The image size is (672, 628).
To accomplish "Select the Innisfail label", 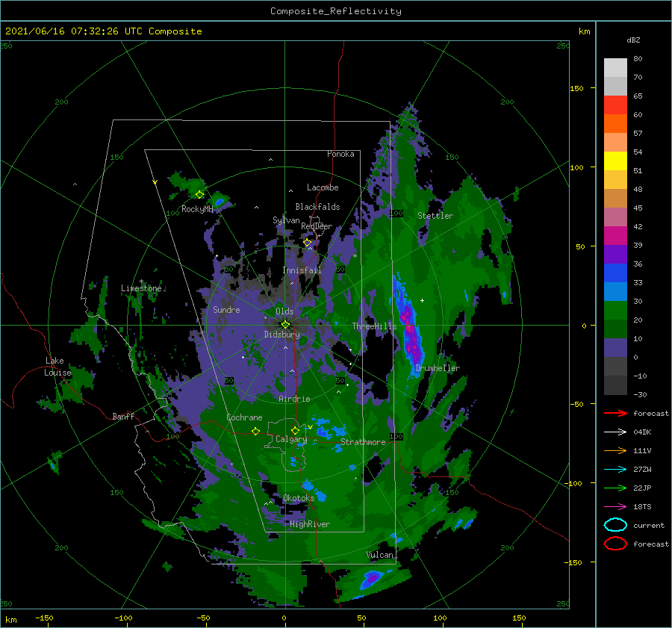I will pos(302,270).
